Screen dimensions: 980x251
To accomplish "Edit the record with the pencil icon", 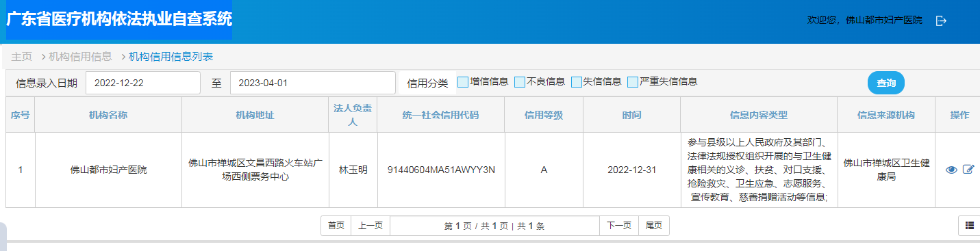I will click(x=968, y=170).
